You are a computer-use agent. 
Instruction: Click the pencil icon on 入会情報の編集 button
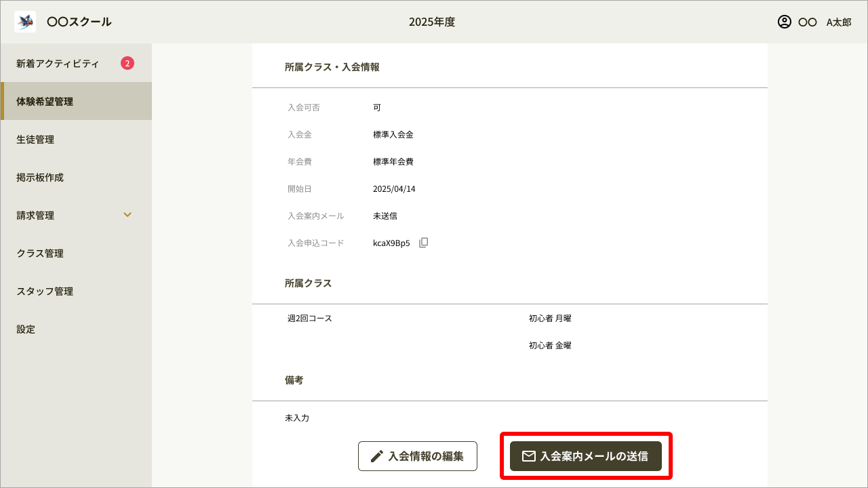375,456
